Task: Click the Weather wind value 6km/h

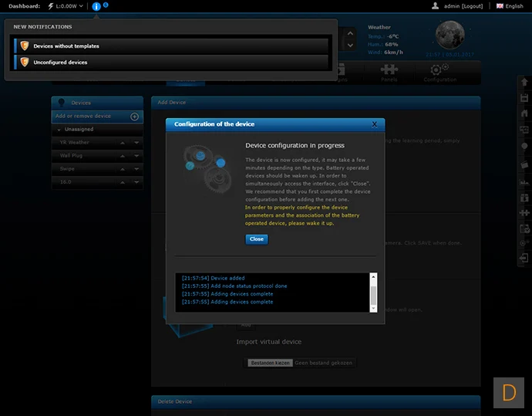Action: [x=393, y=52]
